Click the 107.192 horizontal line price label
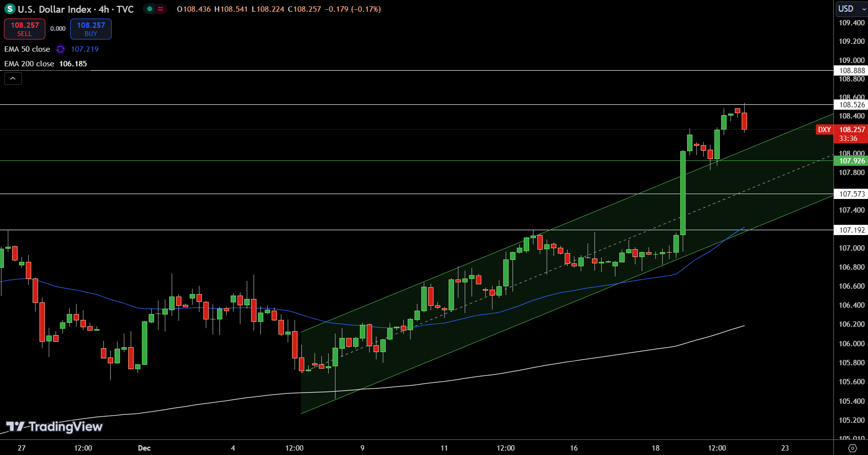The image size is (868, 455). 851,230
